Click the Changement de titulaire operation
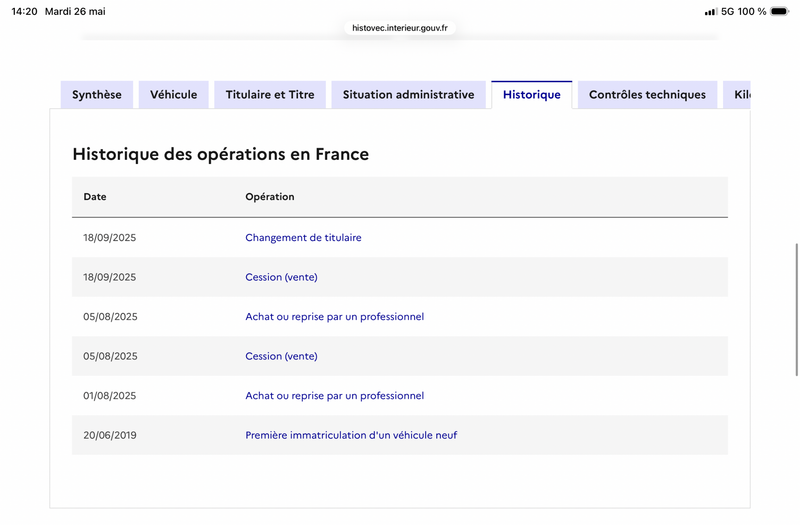The width and height of the screenshot is (800, 525). 303,237
